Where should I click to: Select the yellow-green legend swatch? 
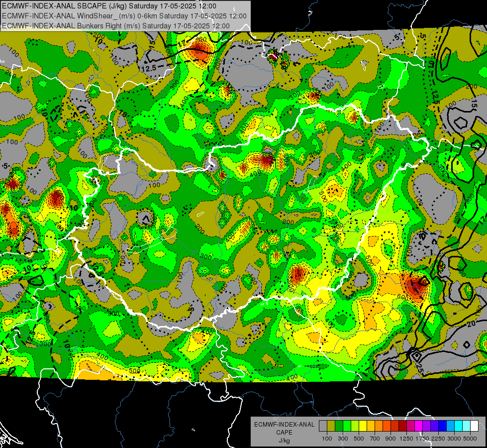click(355, 426)
